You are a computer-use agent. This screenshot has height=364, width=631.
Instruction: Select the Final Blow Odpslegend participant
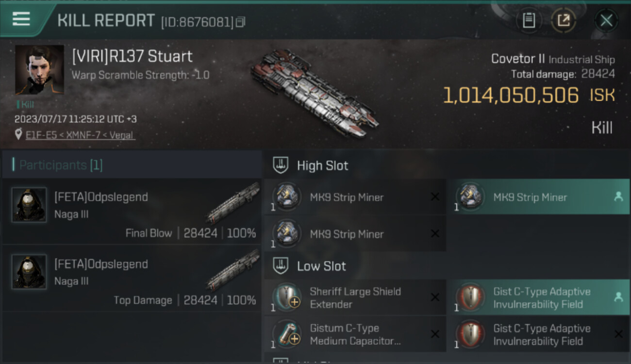click(131, 211)
